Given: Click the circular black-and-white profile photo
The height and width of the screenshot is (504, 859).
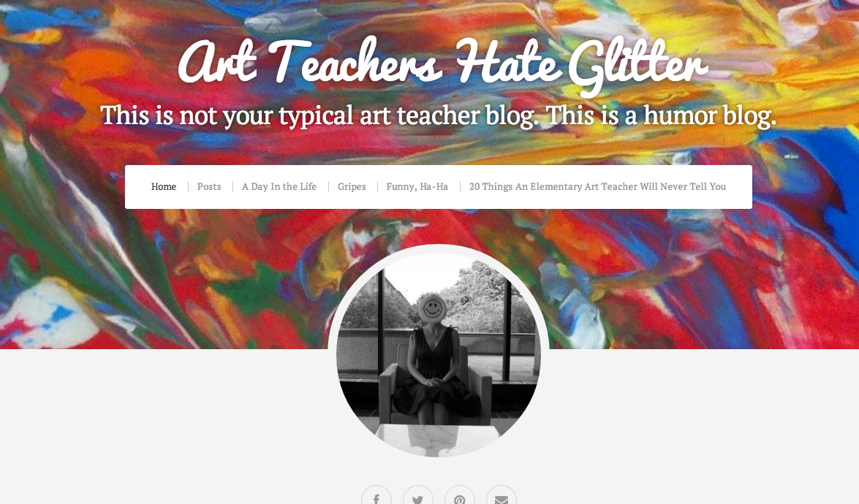Looking at the screenshot, I should click(438, 354).
